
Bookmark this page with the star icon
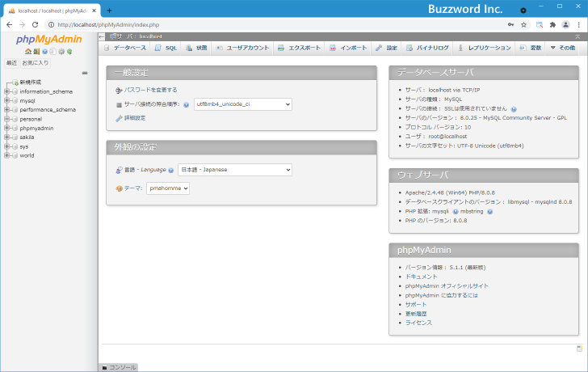coord(523,25)
